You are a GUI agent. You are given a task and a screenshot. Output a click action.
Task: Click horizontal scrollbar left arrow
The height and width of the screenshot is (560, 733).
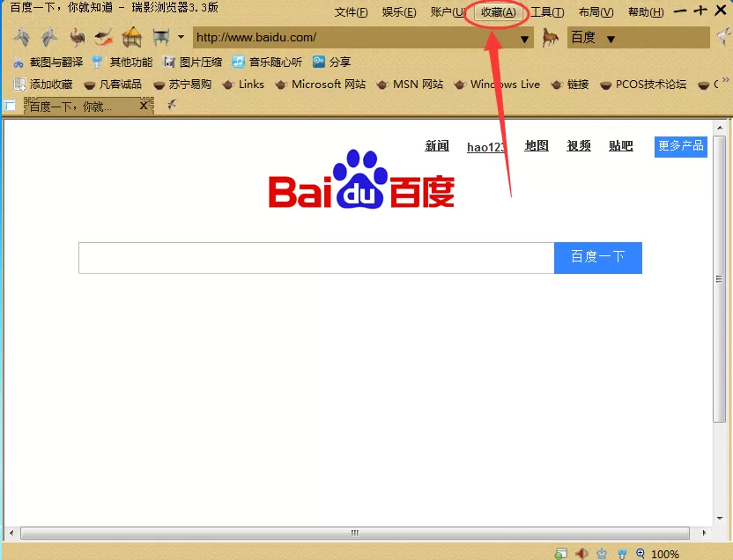pos(11,533)
